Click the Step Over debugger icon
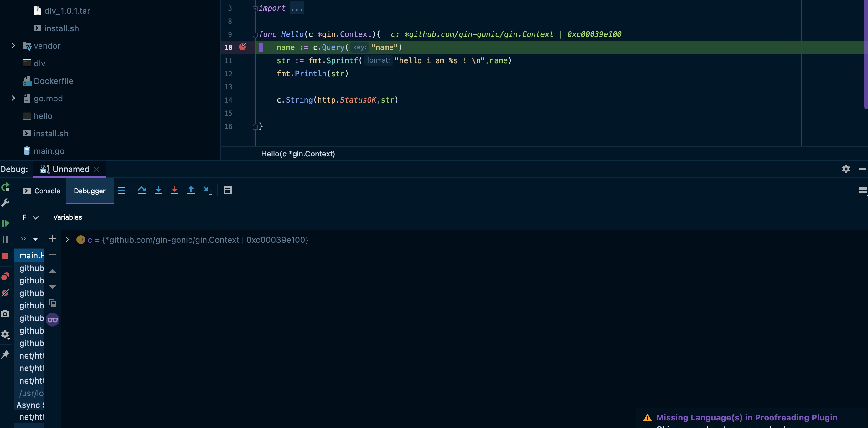 coord(142,191)
